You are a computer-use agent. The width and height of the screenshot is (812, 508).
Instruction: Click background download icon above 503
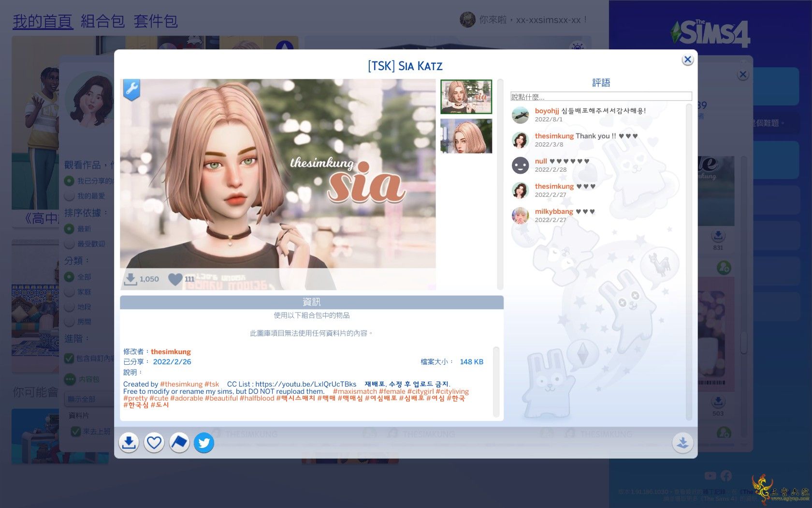718,402
